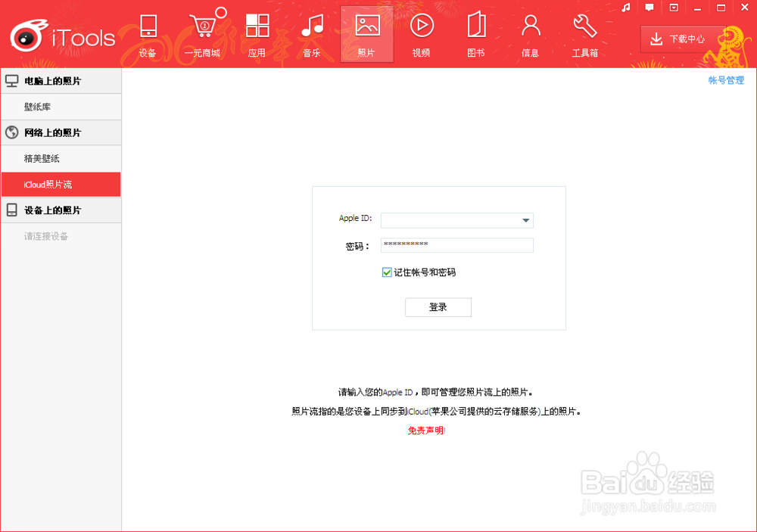The height and width of the screenshot is (532, 757).
Task: Open the 设备 (Device) section
Action: (x=148, y=36)
